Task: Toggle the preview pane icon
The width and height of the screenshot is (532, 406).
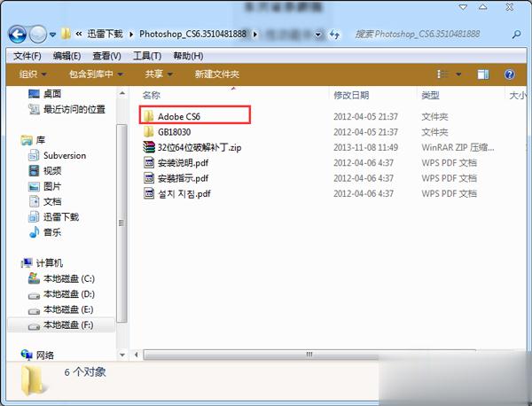Action: [x=483, y=74]
